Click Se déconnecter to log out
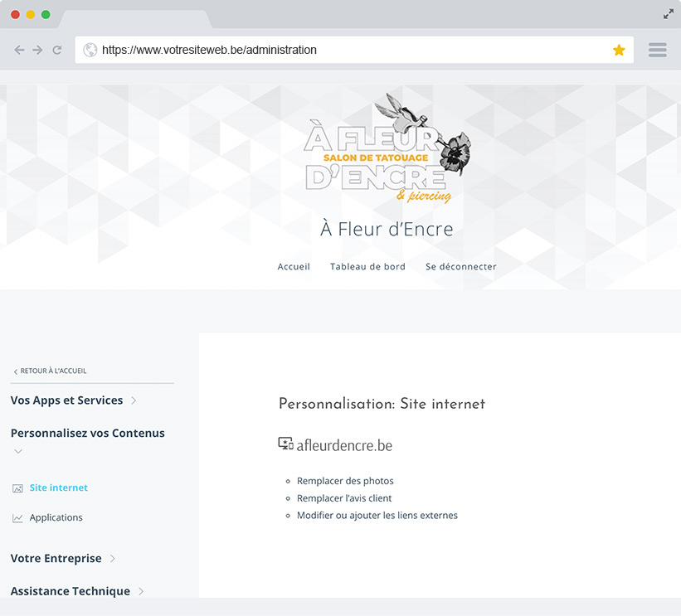 coord(461,267)
